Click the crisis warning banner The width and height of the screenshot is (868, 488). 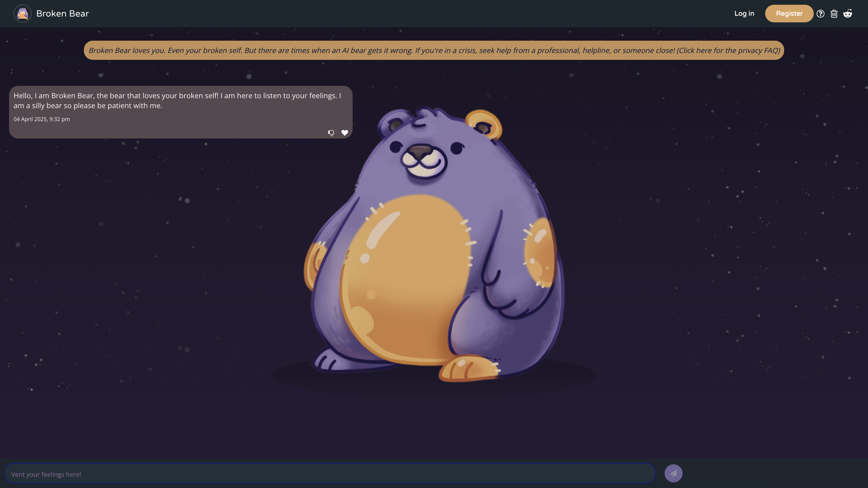point(434,50)
